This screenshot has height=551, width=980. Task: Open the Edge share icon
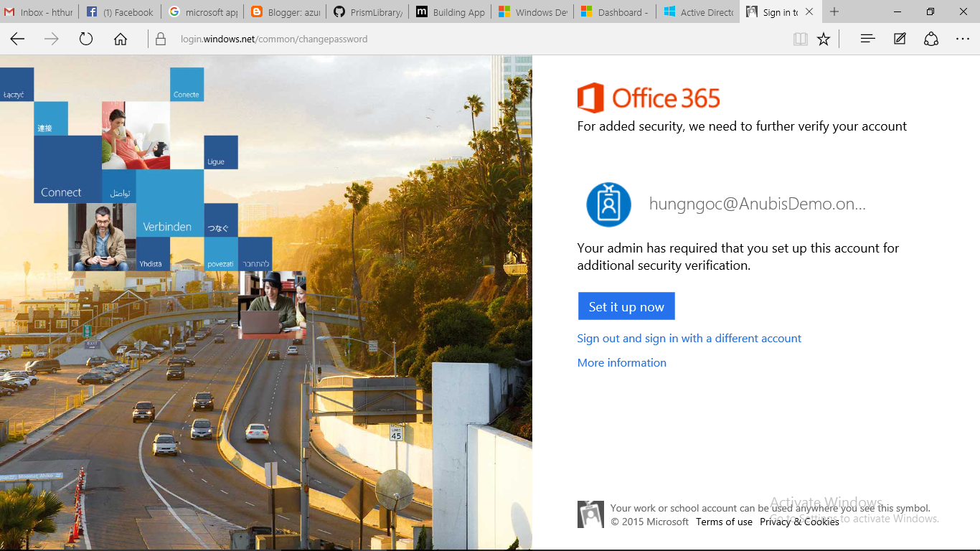[x=931, y=39]
